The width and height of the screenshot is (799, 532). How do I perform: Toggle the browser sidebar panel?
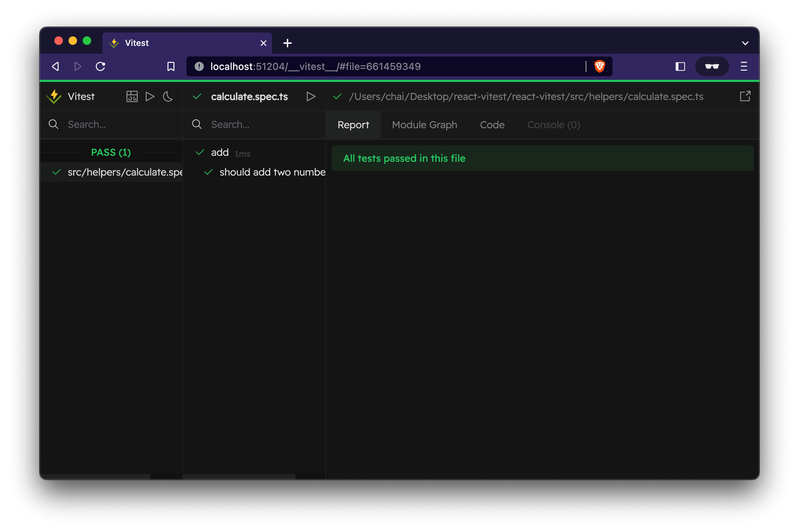tap(680, 66)
